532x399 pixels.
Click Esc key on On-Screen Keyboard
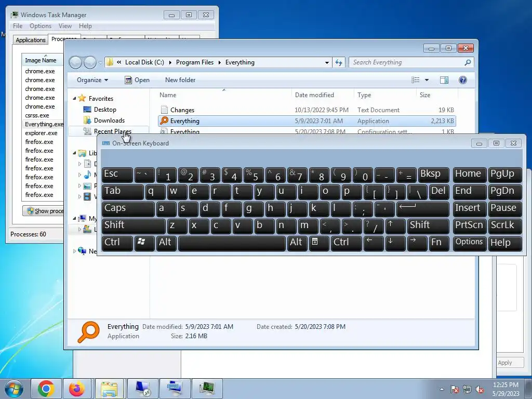pyautogui.click(x=117, y=175)
